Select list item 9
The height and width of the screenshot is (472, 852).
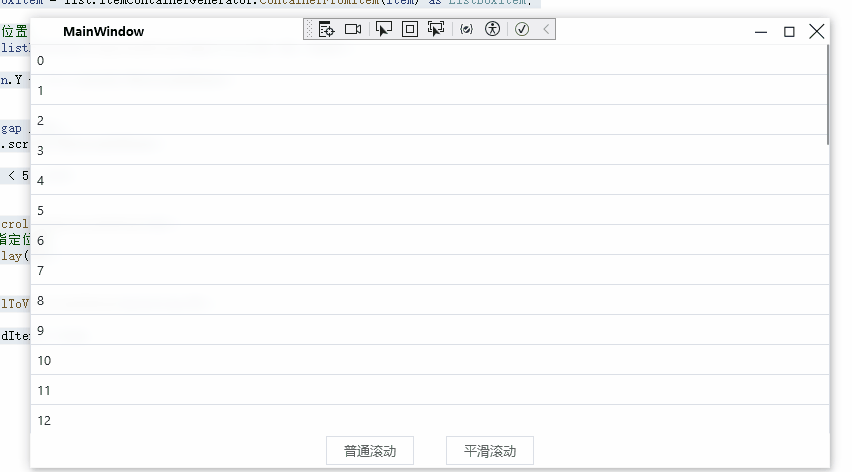point(429,330)
